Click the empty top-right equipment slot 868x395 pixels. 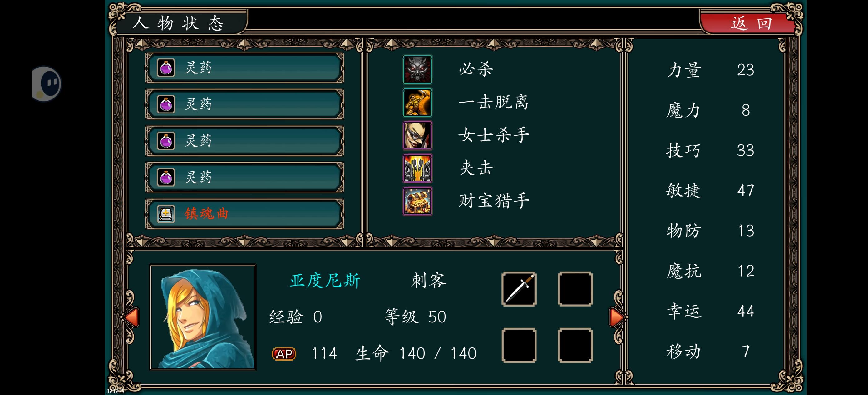(575, 289)
